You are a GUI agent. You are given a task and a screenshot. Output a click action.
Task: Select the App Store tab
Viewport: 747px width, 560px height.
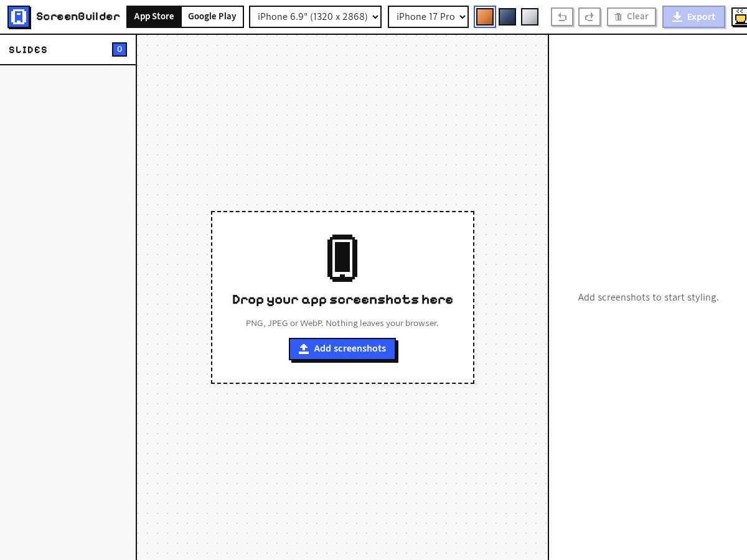154,17
